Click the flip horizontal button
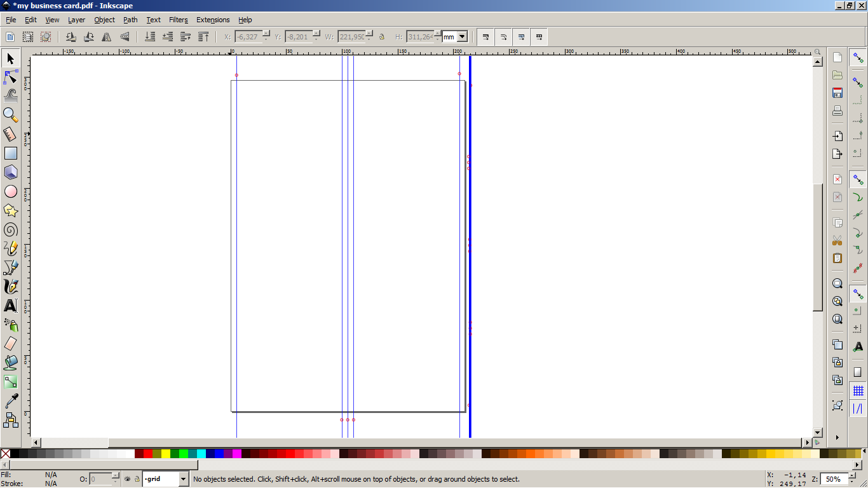 [106, 36]
